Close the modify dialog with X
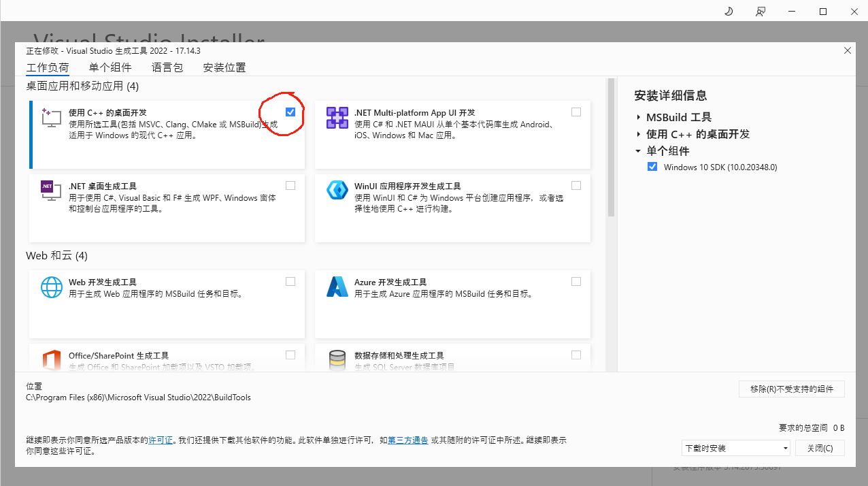Image resolution: width=868 pixels, height=486 pixels. click(x=848, y=50)
